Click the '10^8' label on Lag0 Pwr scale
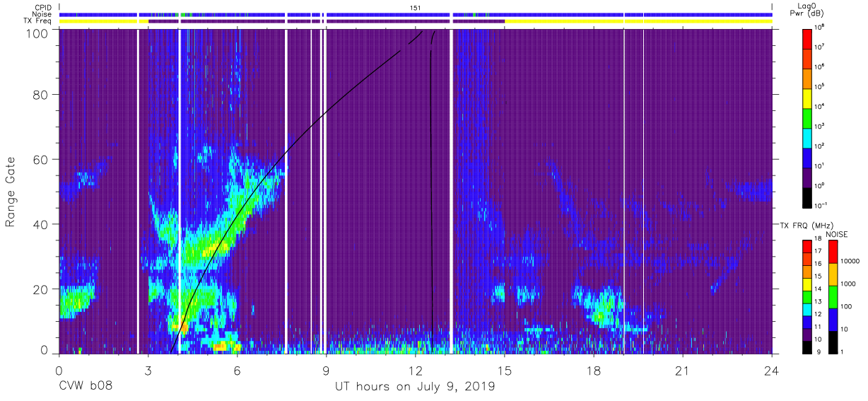Screen dimensions: 868x401 coord(821,27)
